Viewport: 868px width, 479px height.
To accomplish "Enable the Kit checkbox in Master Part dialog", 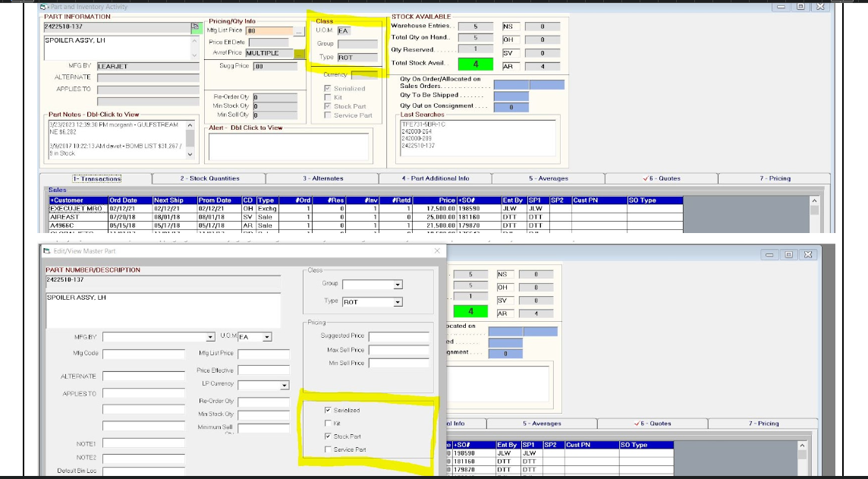I will [x=328, y=423].
